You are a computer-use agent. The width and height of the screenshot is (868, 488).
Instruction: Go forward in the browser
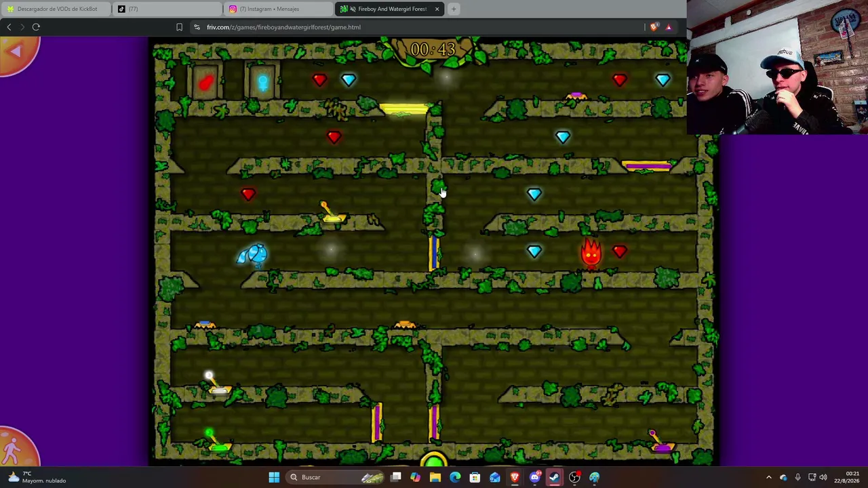(x=22, y=27)
